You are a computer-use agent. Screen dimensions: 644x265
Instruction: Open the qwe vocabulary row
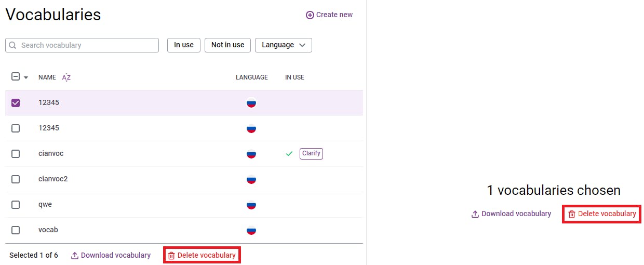click(45, 205)
